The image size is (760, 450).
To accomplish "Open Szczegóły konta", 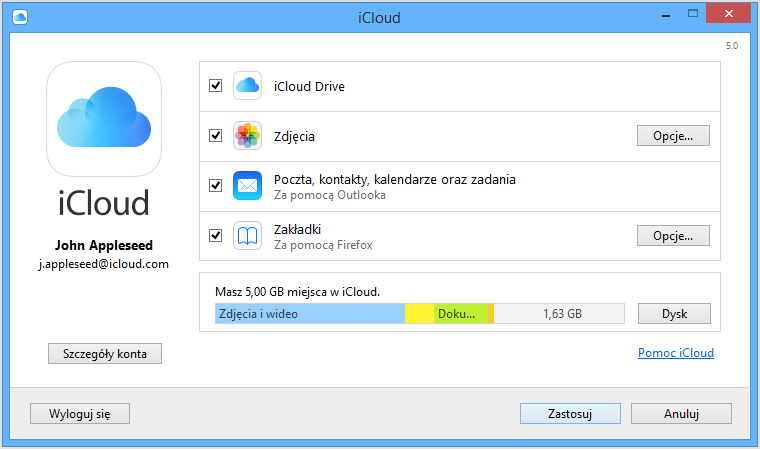I will (105, 354).
